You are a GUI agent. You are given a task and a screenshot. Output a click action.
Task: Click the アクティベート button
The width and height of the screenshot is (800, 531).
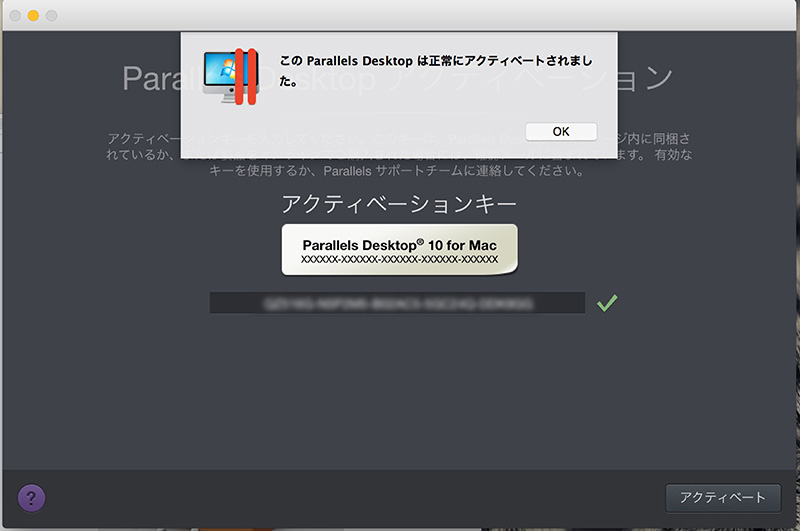[x=723, y=498]
